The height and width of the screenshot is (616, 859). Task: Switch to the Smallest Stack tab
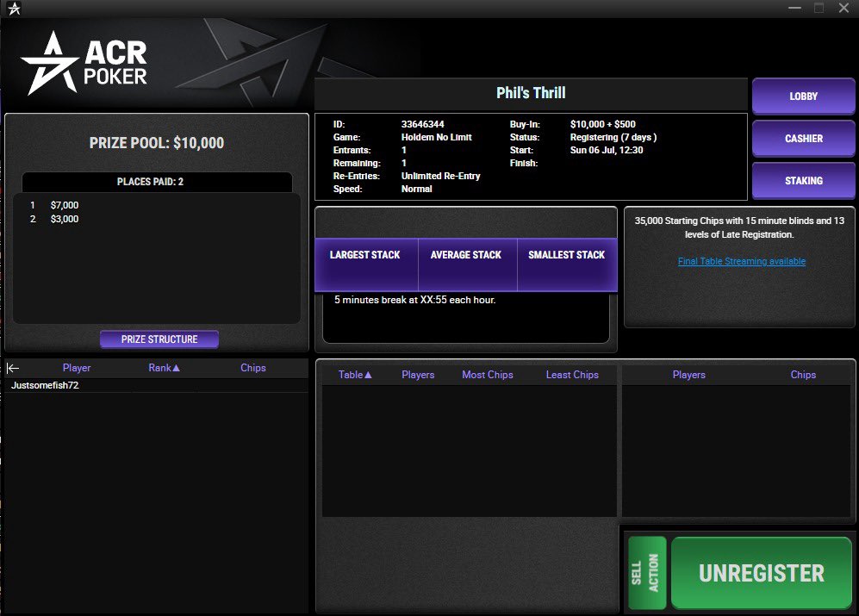(567, 264)
